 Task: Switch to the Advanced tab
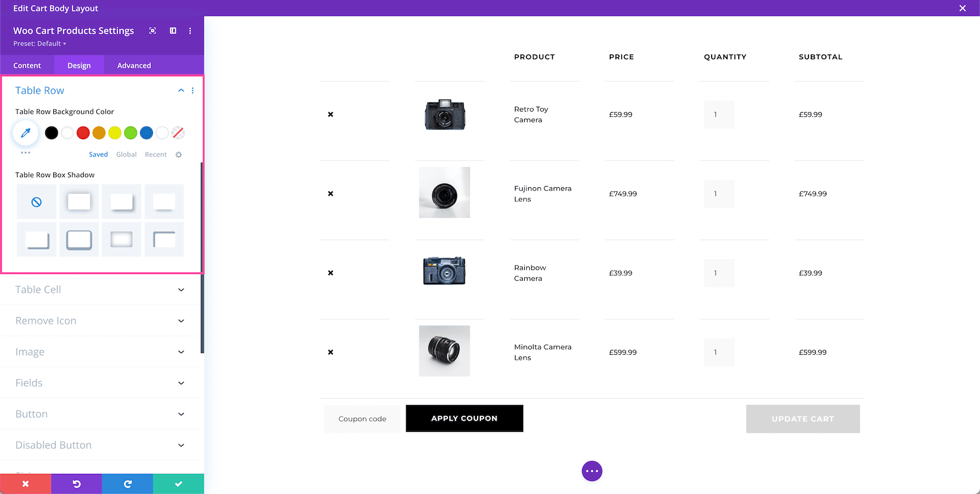pyautogui.click(x=133, y=65)
